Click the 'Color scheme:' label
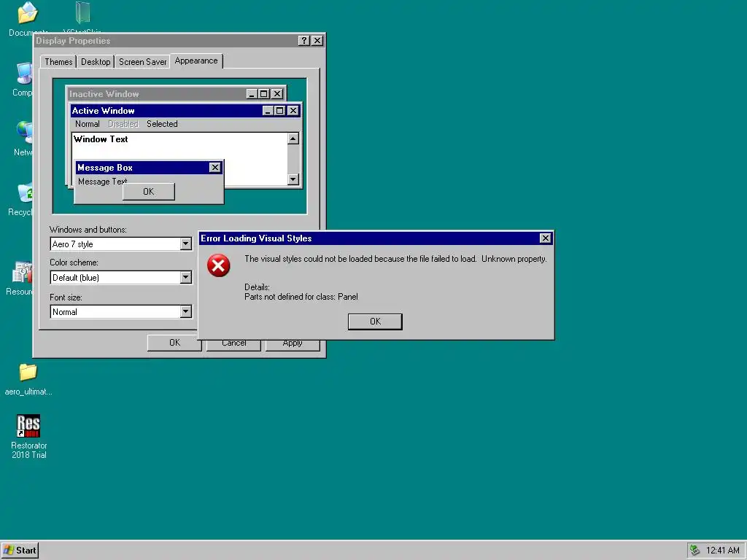 (74, 262)
